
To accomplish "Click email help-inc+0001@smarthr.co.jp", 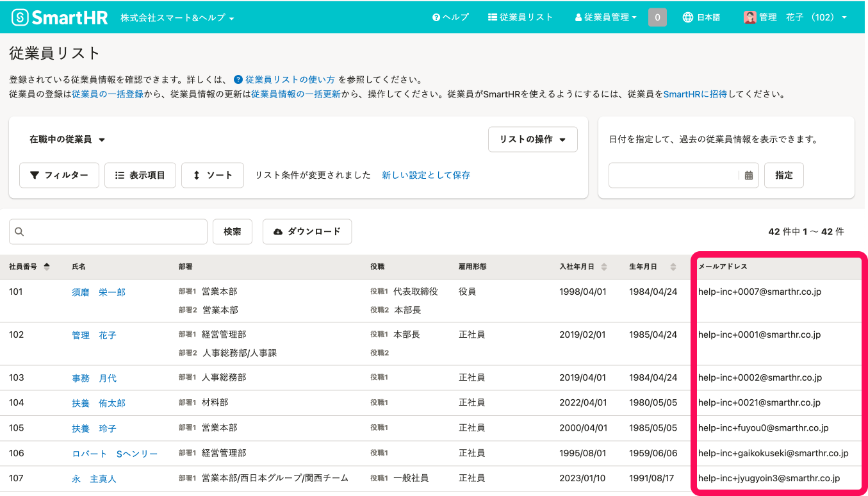I will coord(759,335).
